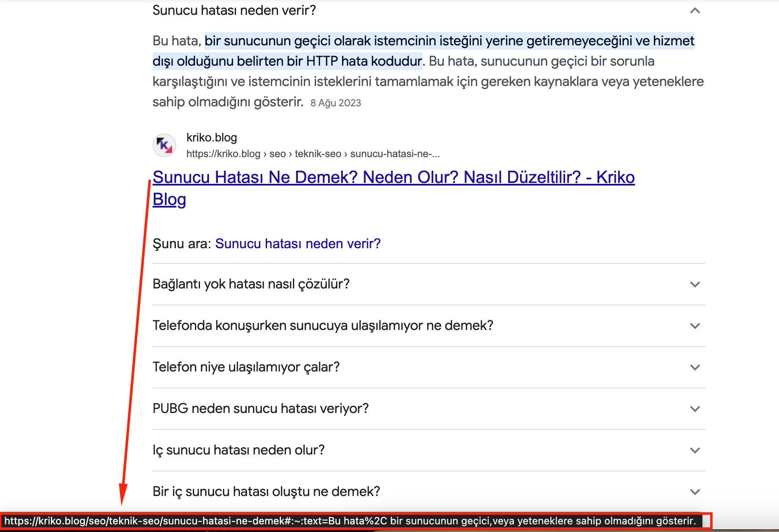Click the down arrow next to "Telefonda konuşurken sunucuya ulaşılamıyor"

click(x=695, y=326)
